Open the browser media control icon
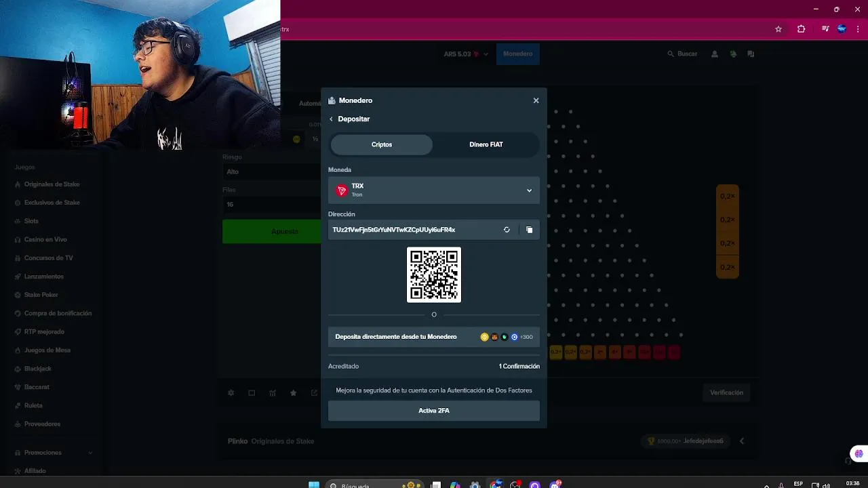The height and width of the screenshot is (488, 868). [x=825, y=29]
